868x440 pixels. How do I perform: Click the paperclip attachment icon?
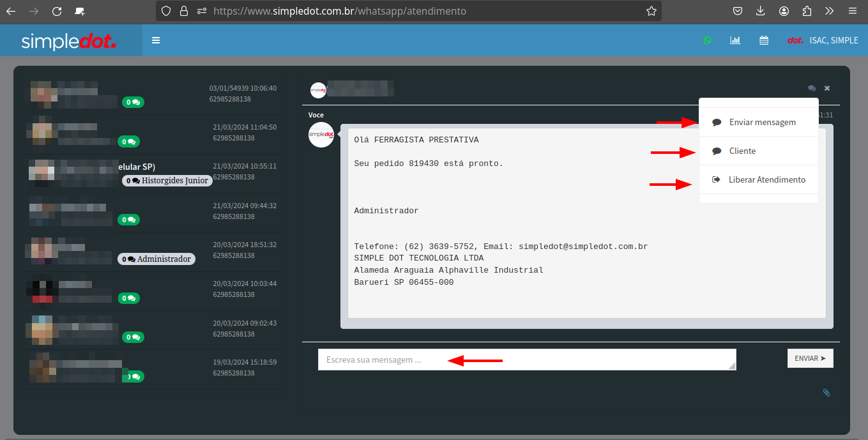(x=826, y=393)
